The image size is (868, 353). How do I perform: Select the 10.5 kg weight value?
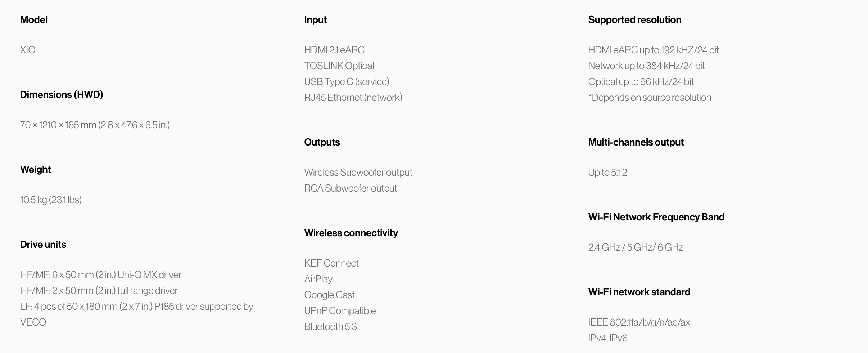pyautogui.click(x=51, y=200)
